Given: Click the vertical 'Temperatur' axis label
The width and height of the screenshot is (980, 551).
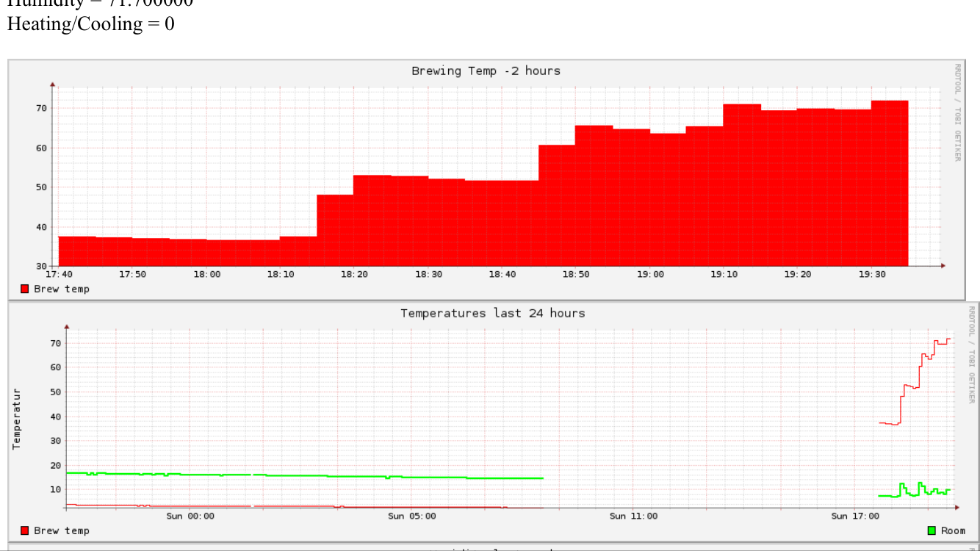Looking at the screenshot, I should (16, 419).
